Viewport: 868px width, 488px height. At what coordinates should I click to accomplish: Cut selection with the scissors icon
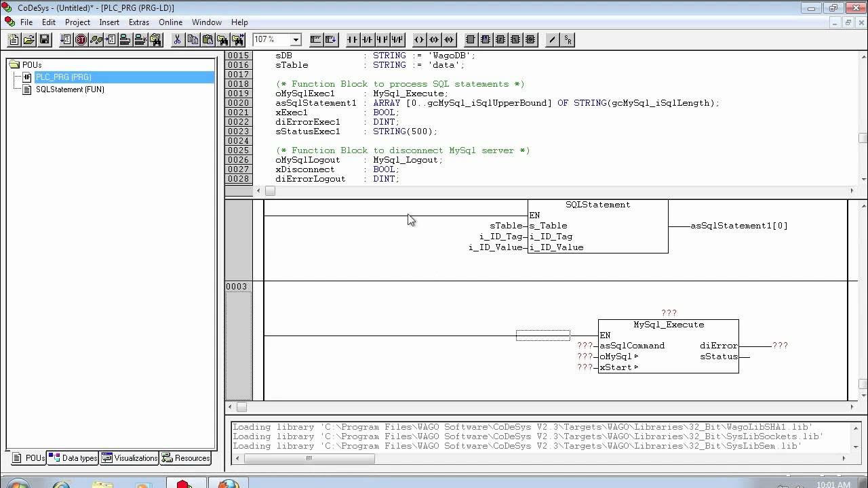177,40
